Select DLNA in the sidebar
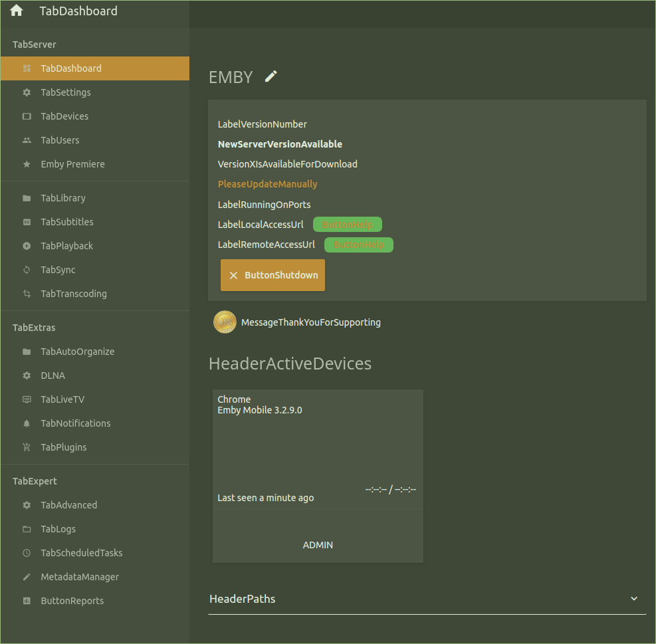 tap(95, 376)
